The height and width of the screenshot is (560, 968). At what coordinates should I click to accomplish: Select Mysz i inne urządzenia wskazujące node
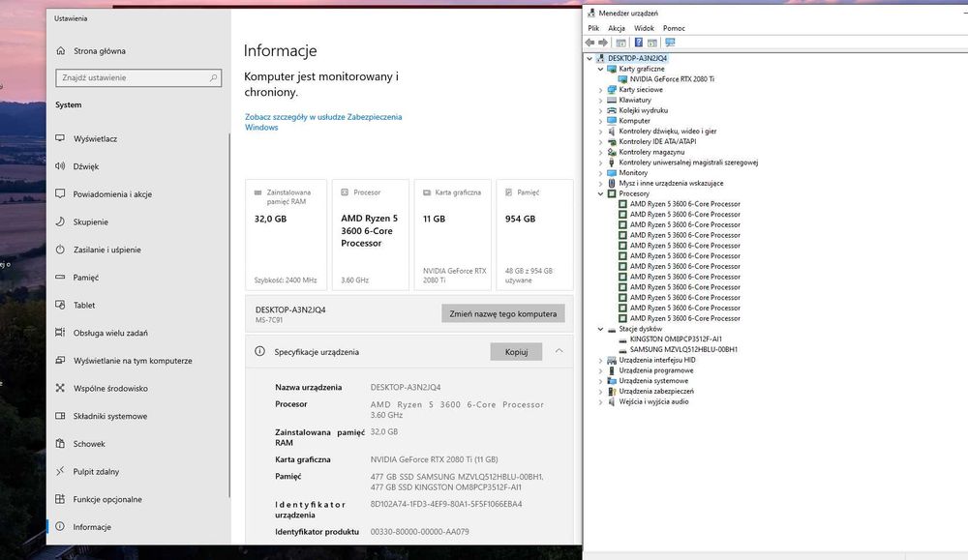pos(671,184)
